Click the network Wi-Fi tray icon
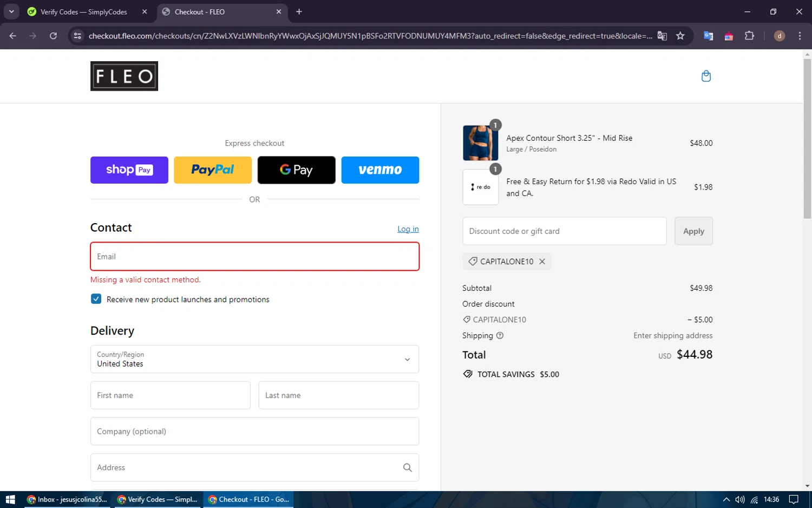Viewport: 812px width, 508px height. pyautogui.click(x=754, y=499)
